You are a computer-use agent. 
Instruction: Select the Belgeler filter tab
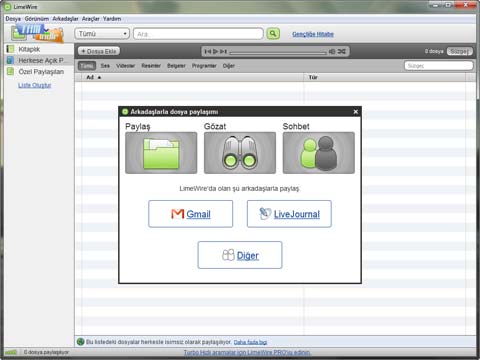(176, 66)
